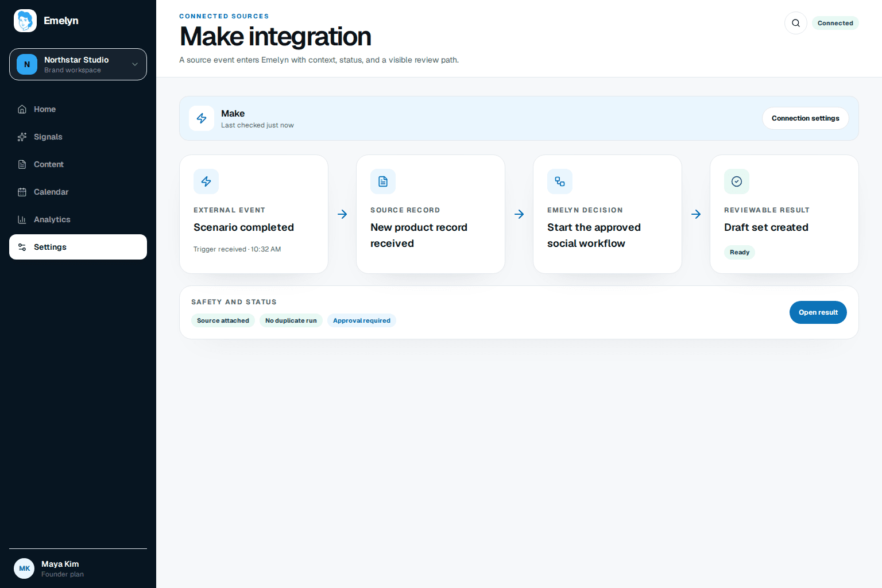The image size is (882, 588).
Task: Click the Brand workspace subtitle
Action: 72,70
